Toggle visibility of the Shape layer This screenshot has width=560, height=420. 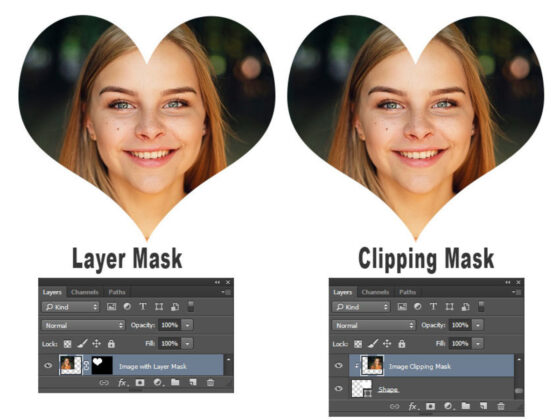(x=339, y=389)
